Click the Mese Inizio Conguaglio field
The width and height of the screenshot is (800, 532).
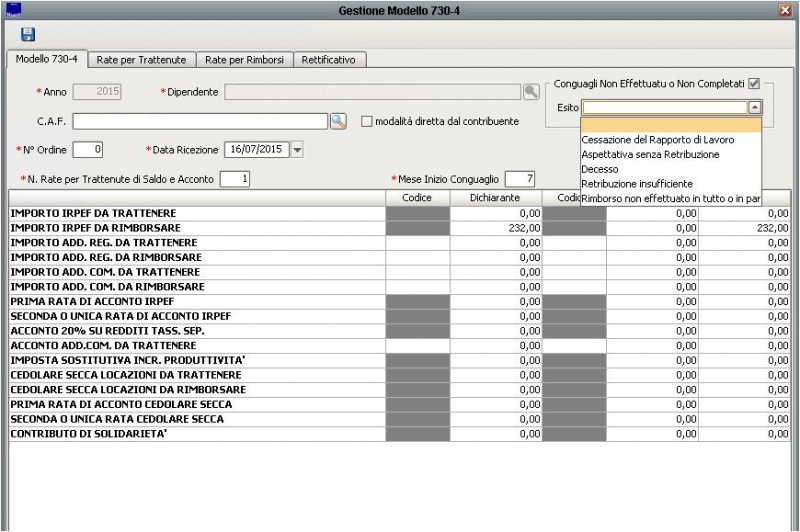(520, 179)
